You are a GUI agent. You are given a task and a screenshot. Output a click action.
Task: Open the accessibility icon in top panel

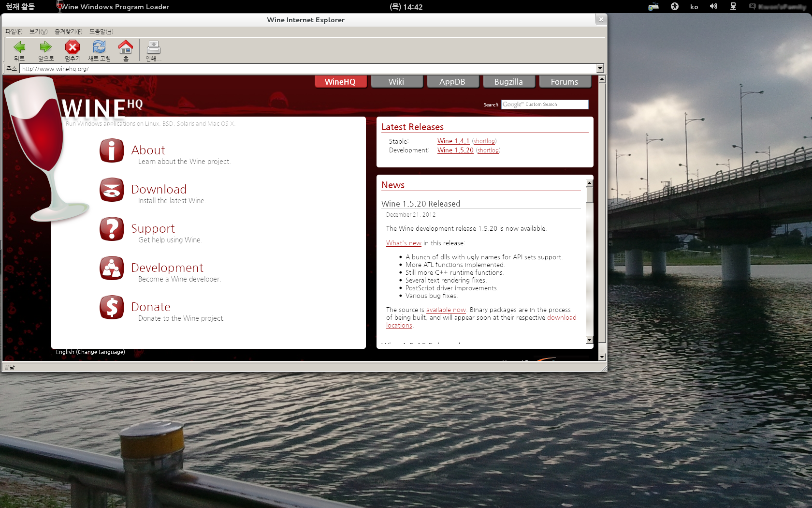675,6
